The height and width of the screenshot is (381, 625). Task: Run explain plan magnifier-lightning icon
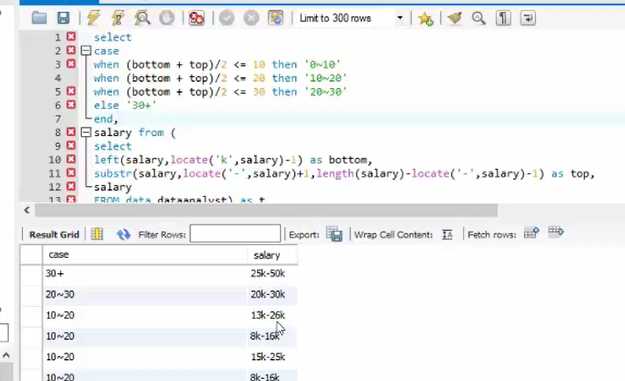tap(142, 18)
